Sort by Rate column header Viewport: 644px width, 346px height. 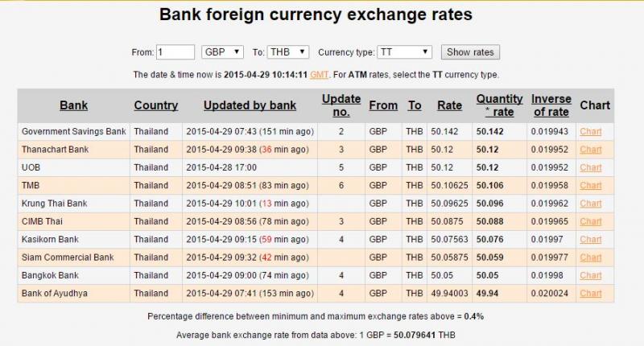449,105
